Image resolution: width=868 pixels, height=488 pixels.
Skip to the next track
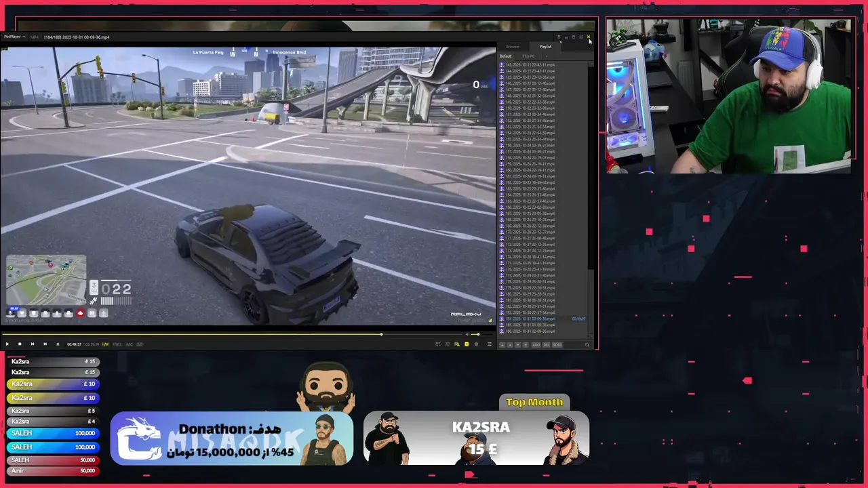point(45,344)
